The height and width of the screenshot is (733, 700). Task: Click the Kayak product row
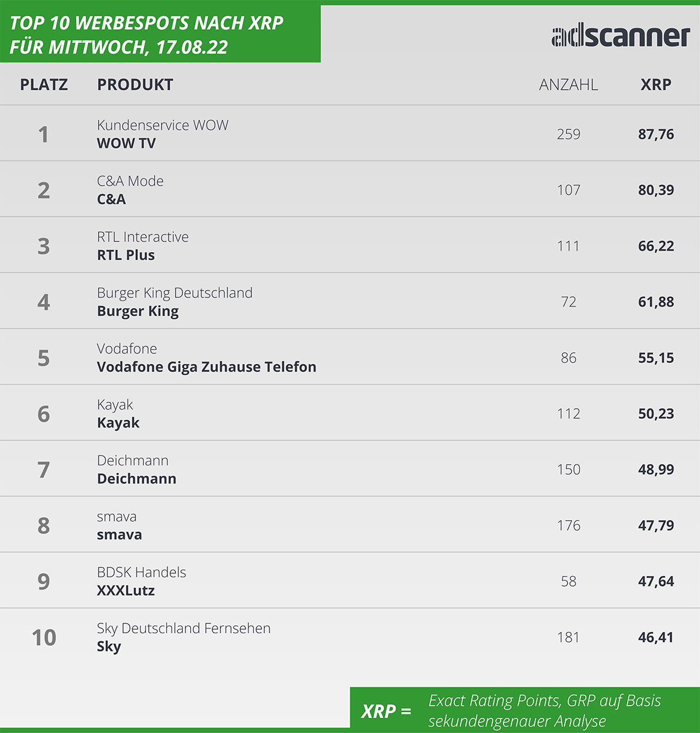(x=350, y=413)
